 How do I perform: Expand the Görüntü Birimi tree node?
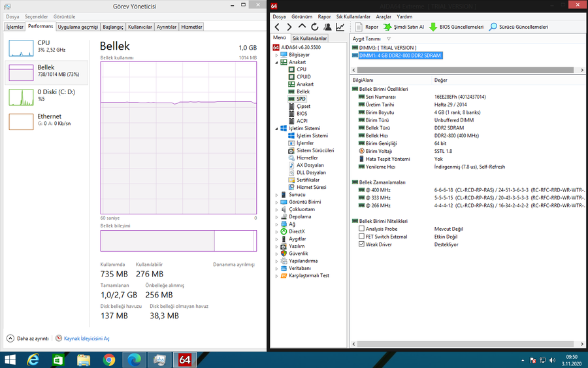click(277, 202)
